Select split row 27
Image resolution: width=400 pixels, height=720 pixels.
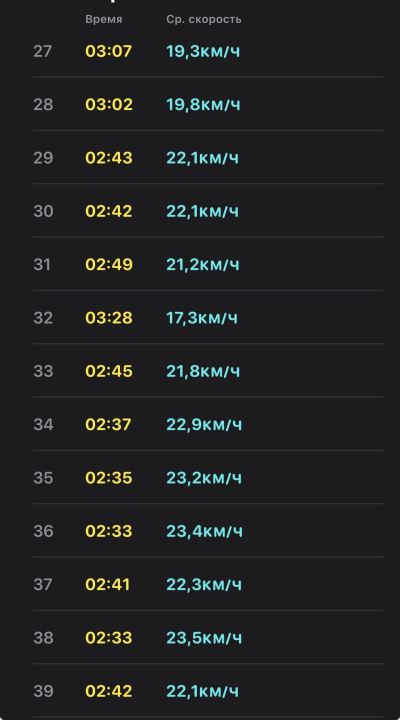[x=208, y=51]
